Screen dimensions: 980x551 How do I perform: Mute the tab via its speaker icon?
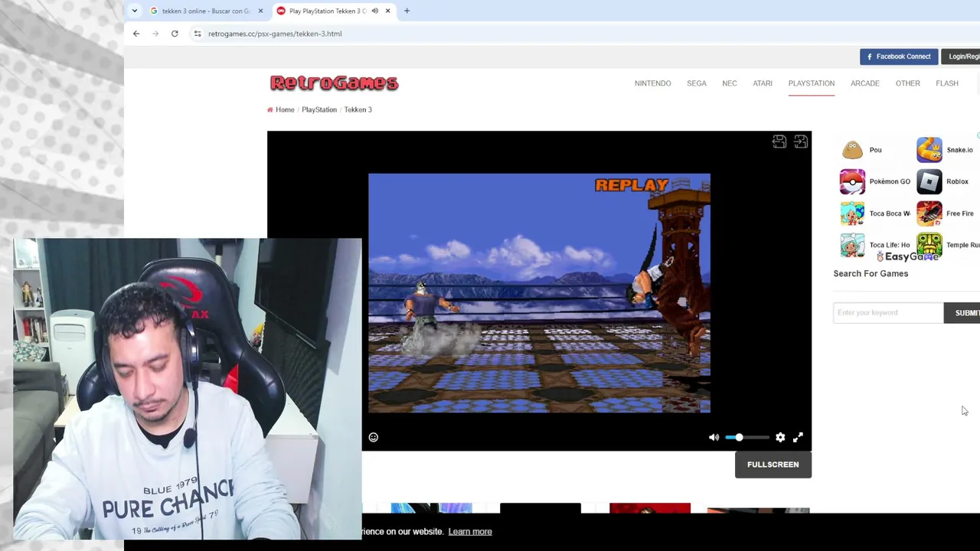pyautogui.click(x=375, y=11)
